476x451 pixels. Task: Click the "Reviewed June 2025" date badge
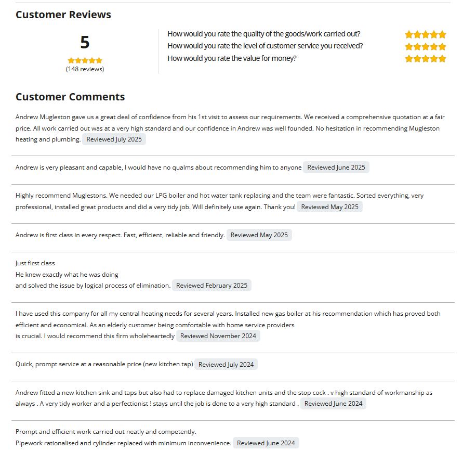pyautogui.click(x=336, y=167)
